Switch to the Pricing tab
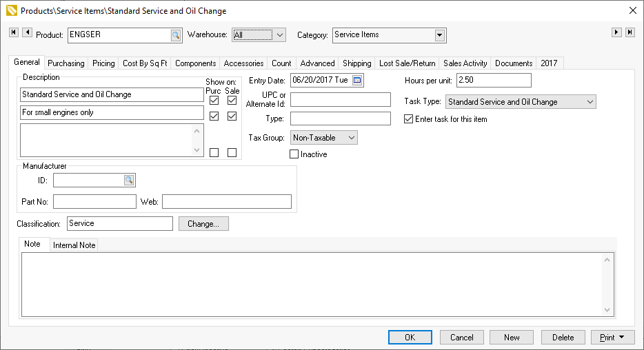Screen dimensions: 644x350 click(x=103, y=63)
